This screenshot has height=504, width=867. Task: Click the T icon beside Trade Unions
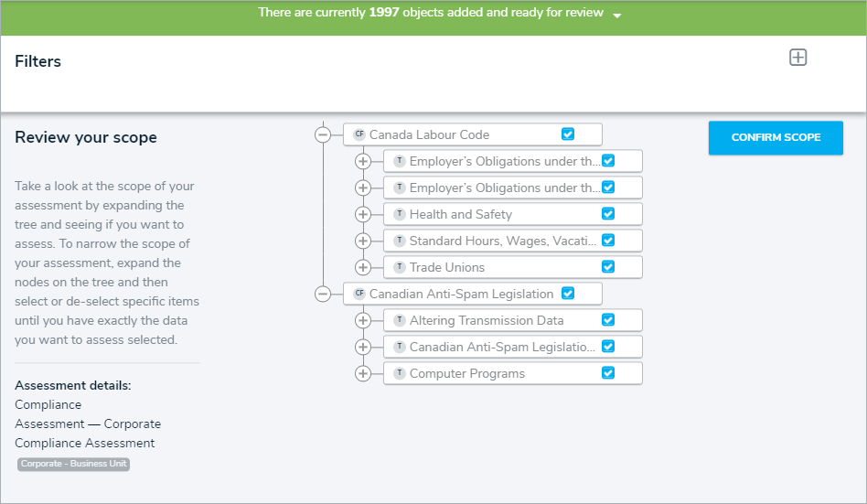[x=399, y=267]
